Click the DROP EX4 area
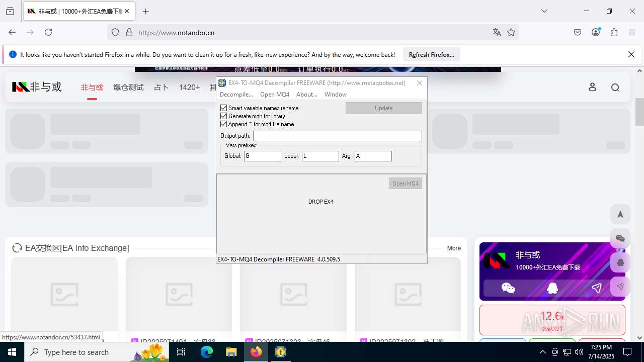The width and height of the screenshot is (644, 362). click(x=321, y=202)
